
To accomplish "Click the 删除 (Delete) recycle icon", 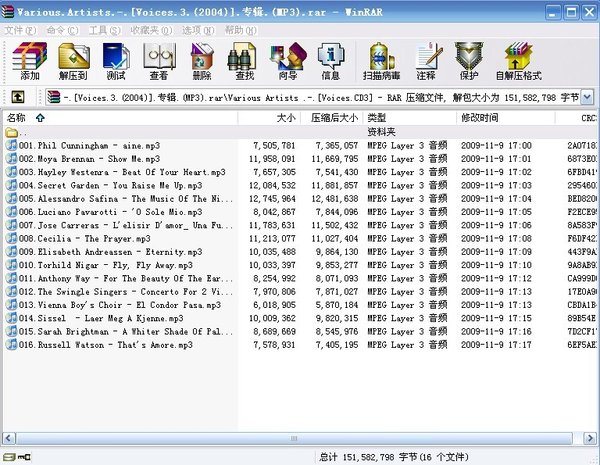I will click(202, 61).
